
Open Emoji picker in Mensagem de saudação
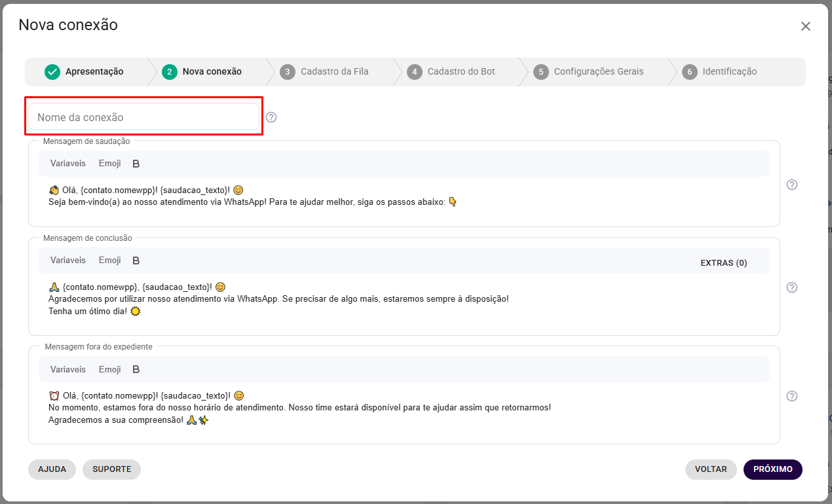click(x=110, y=164)
